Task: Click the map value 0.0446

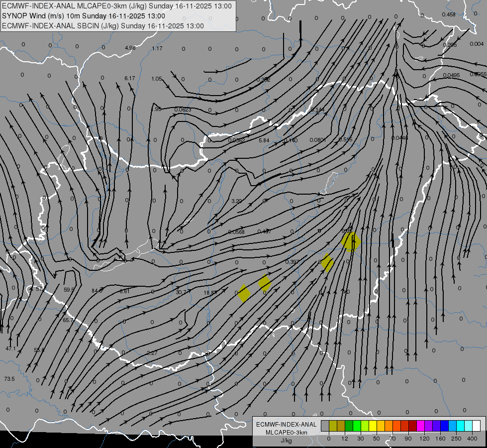Action: [399, 138]
